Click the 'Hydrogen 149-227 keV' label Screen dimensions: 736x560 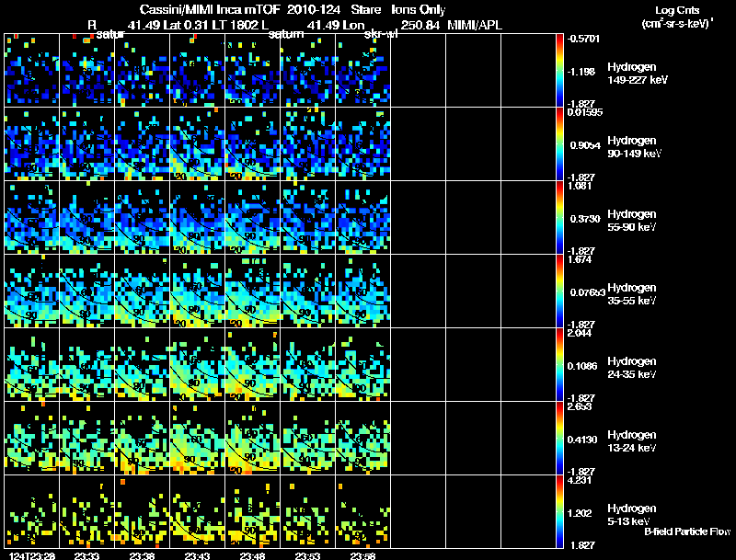point(638,74)
